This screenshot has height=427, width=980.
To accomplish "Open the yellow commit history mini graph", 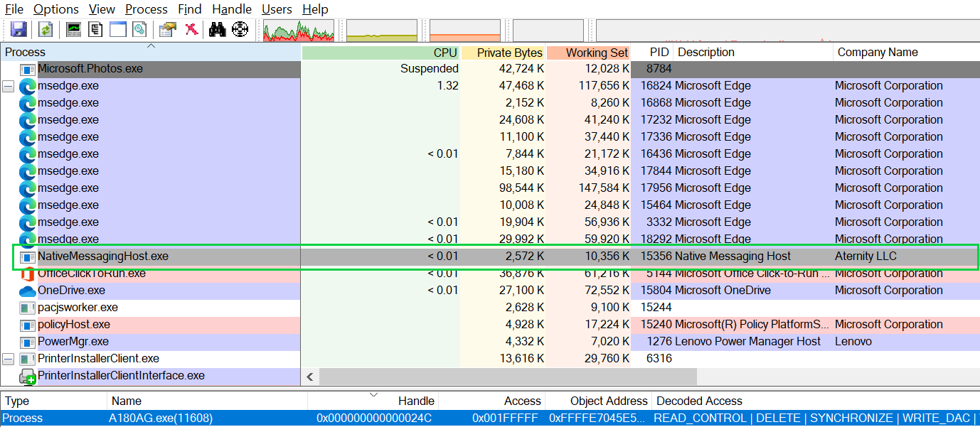I will (382, 31).
